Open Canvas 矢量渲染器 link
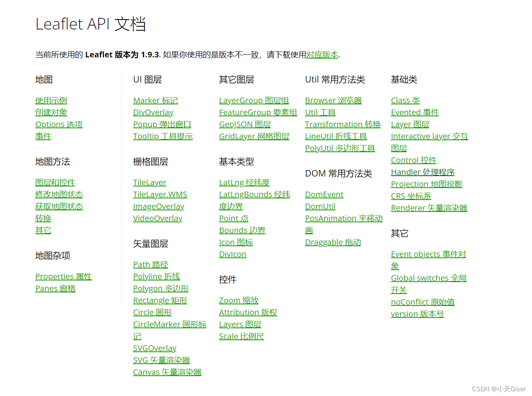This screenshot has height=396, width=532. pos(167,372)
